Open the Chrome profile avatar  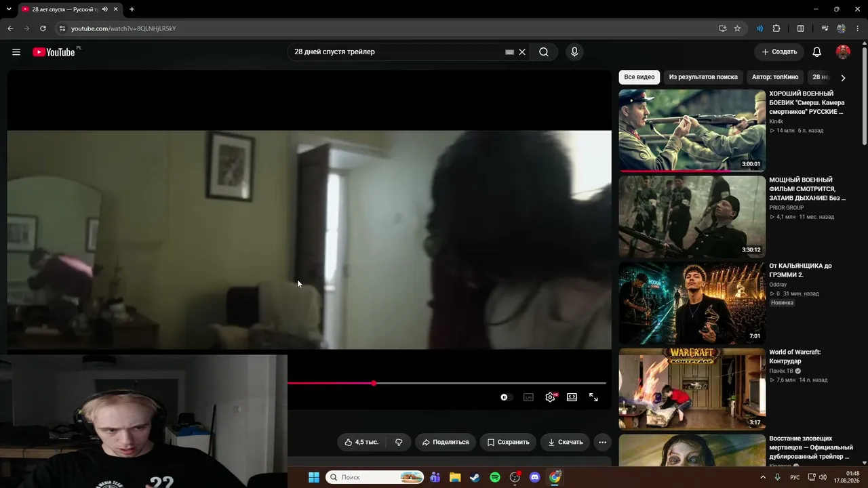tap(842, 28)
